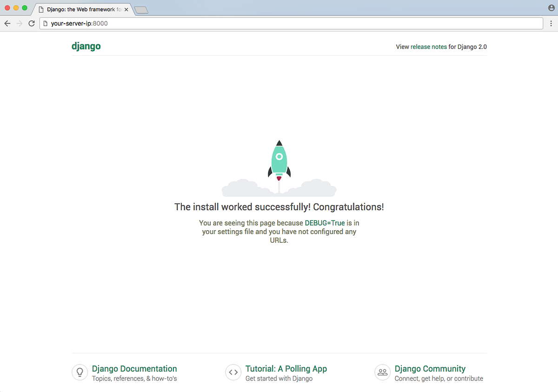558x392 pixels.
Task: Open the Chrome three-dot menu
Action: coord(551,23)
